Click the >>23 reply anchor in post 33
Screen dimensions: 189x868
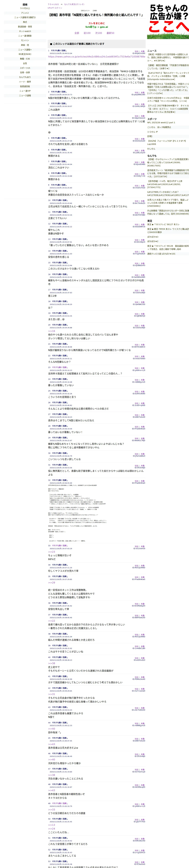(x=51, y=552)
